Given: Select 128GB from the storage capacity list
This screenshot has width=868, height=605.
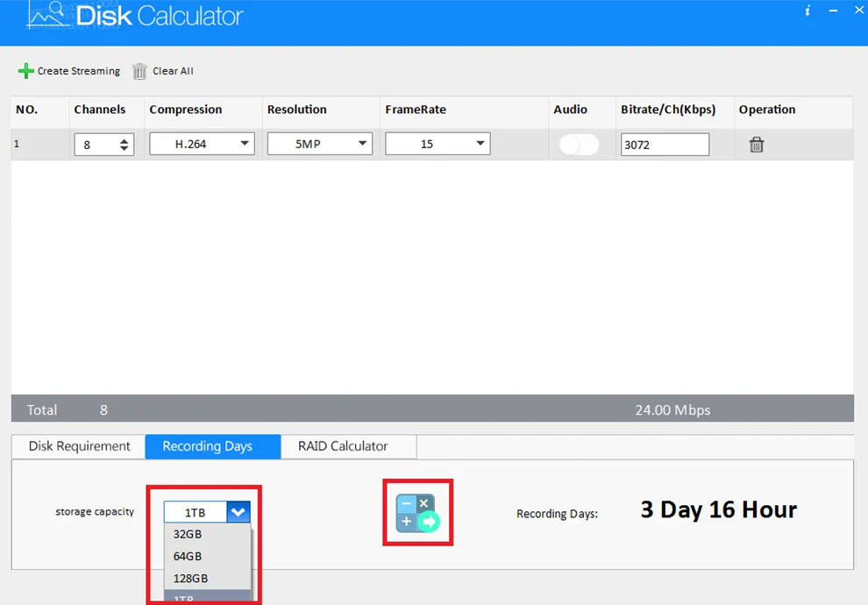Looking at the screenshot, I should [x=208, y=579].
